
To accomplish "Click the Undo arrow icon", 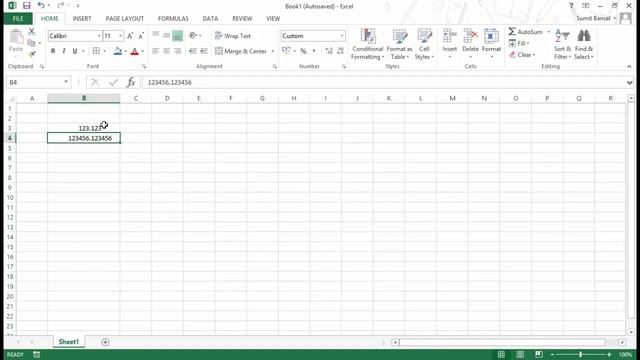I will 41,6.
